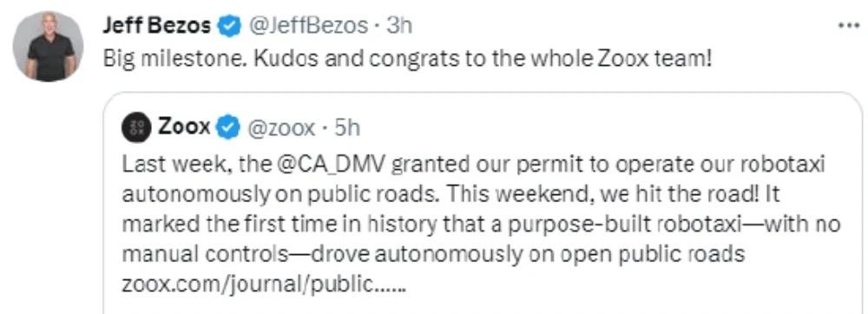
Task: Follow the zoox.com/journal/public link
Action: (x=264, y=284)
